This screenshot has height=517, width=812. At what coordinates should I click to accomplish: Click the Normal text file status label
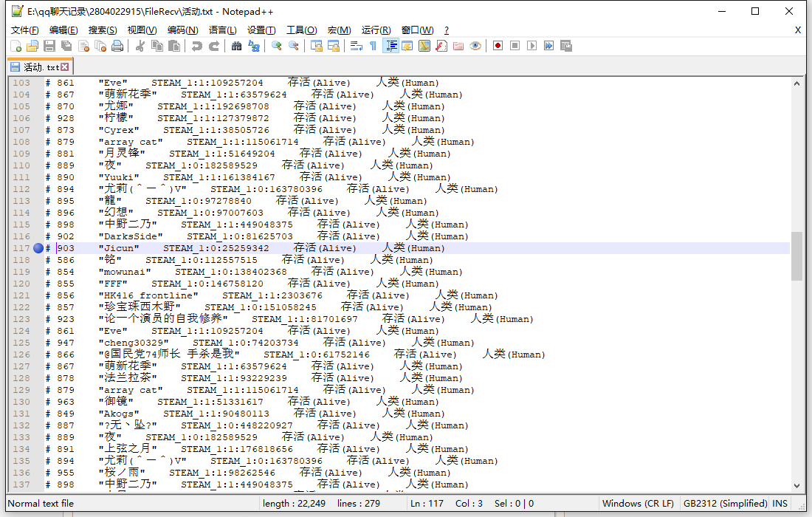tap(41, 504)
